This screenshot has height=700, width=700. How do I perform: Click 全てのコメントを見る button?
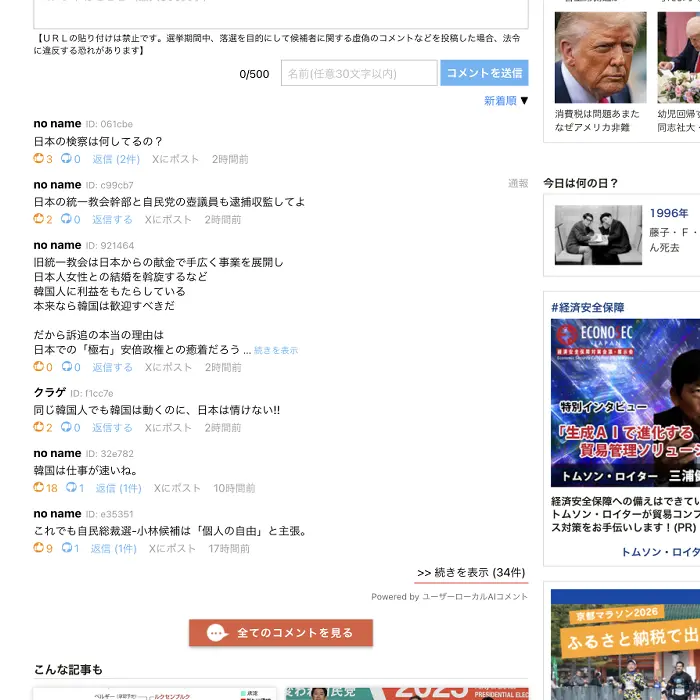(281, 633)
